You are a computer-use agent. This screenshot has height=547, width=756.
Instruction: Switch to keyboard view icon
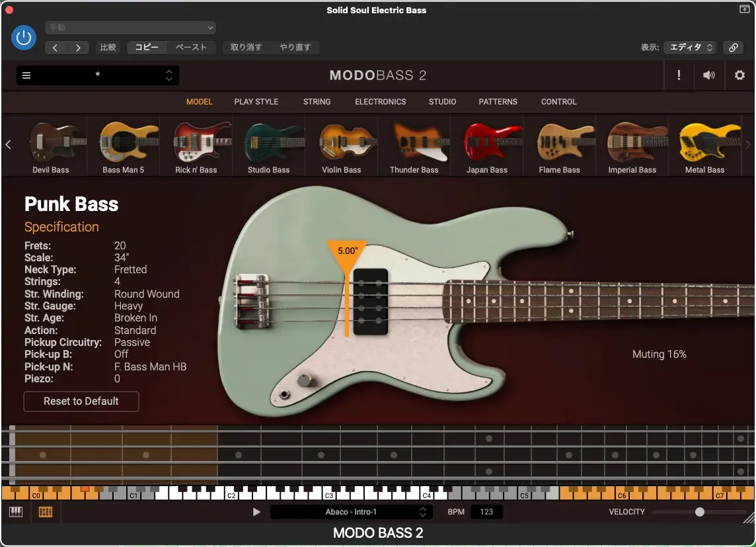coord(15,511)
